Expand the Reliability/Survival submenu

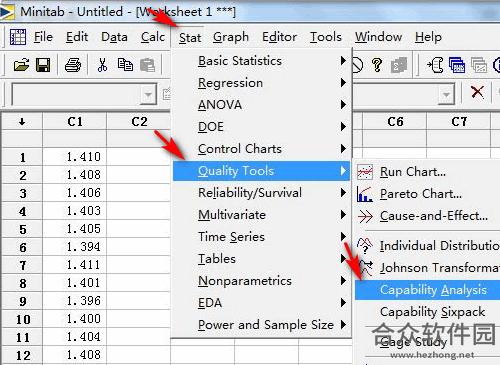click(x=262, y=193)
